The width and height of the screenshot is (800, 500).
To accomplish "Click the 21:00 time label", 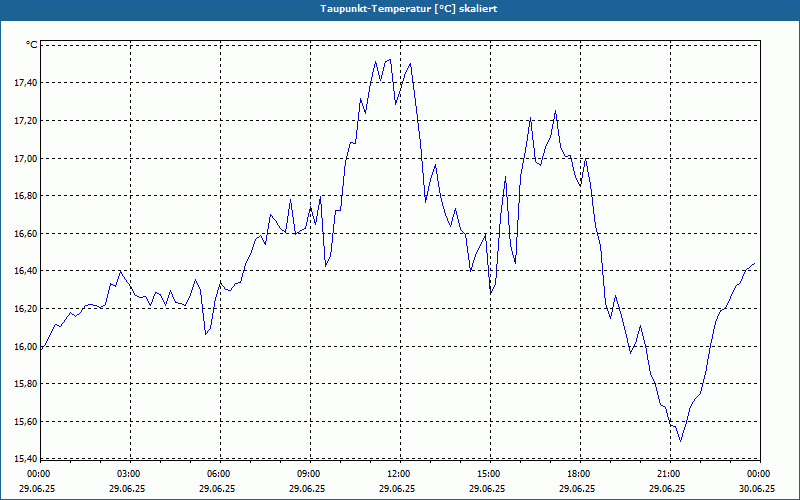I will [668, 474].
